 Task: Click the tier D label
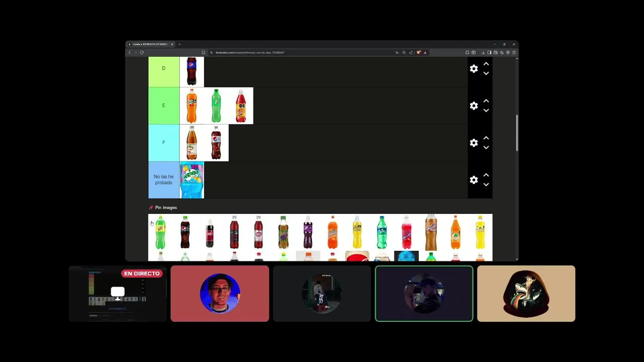pyautogui.click(x=164, y=68)
